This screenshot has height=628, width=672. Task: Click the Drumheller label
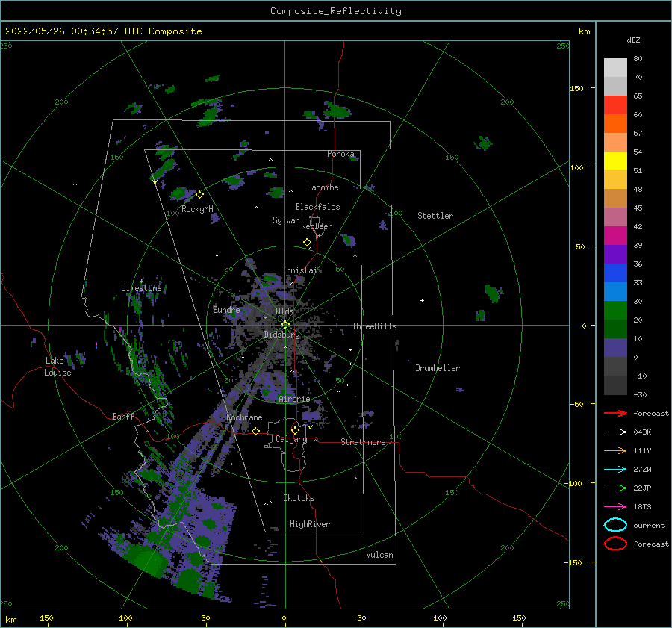tap(438, 368)
